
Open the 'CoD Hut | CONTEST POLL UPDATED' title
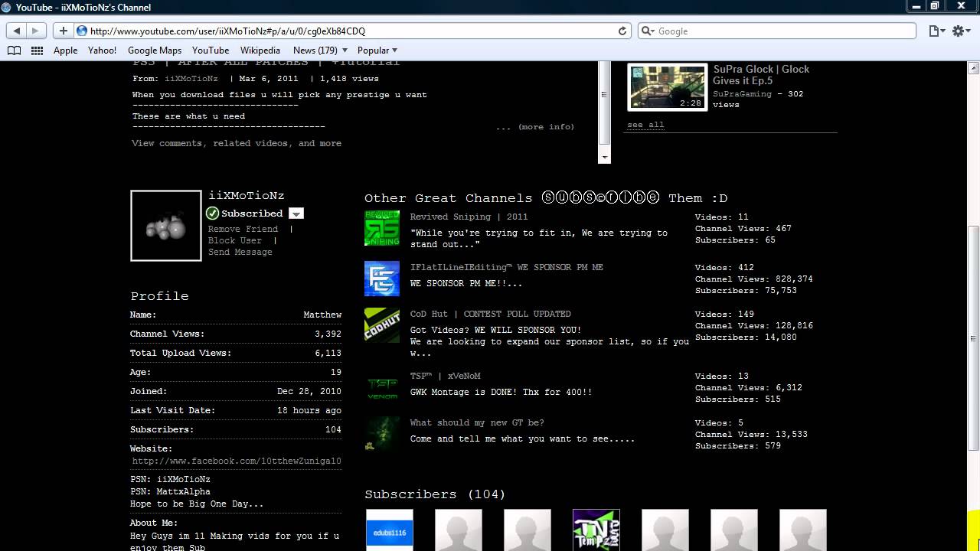pyautogui.click(x=490, y=315)
